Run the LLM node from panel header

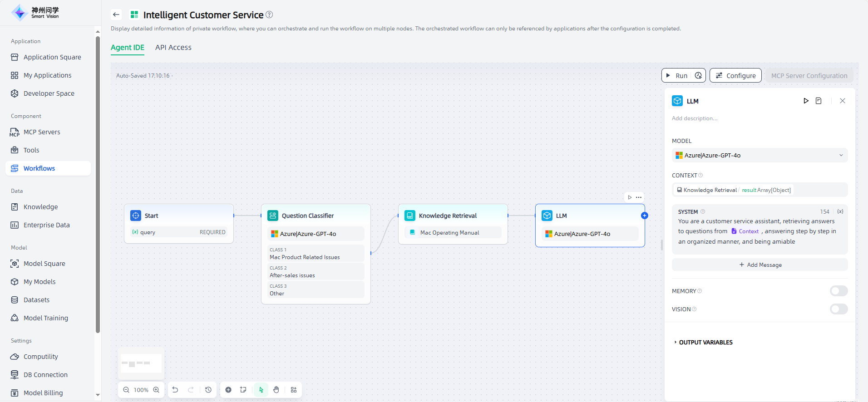(x=806, y=101)
